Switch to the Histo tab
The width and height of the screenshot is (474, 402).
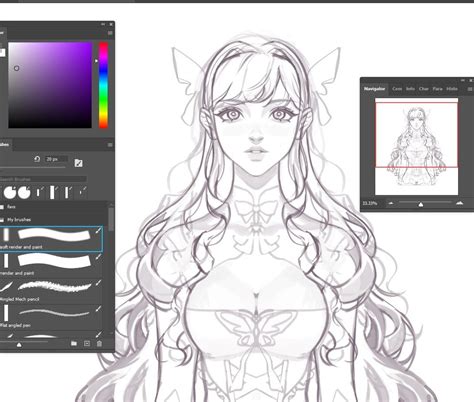[452, 89]
